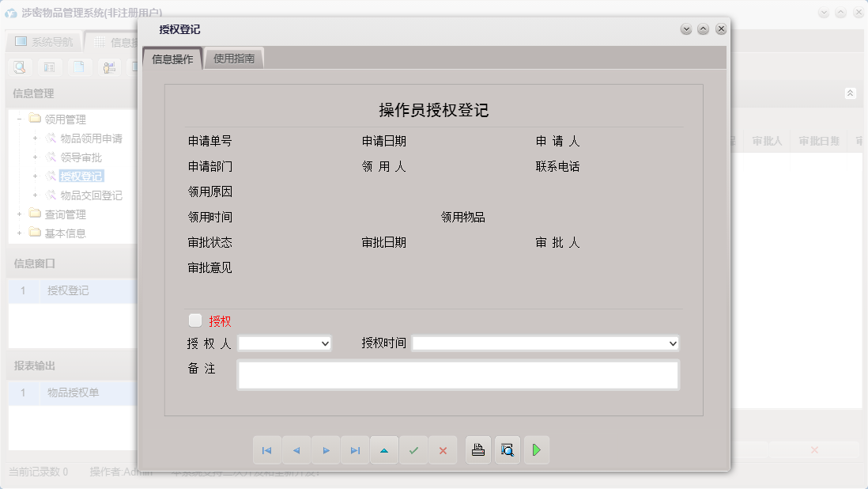Click inside the 备注 input field

tap(459, 374)
